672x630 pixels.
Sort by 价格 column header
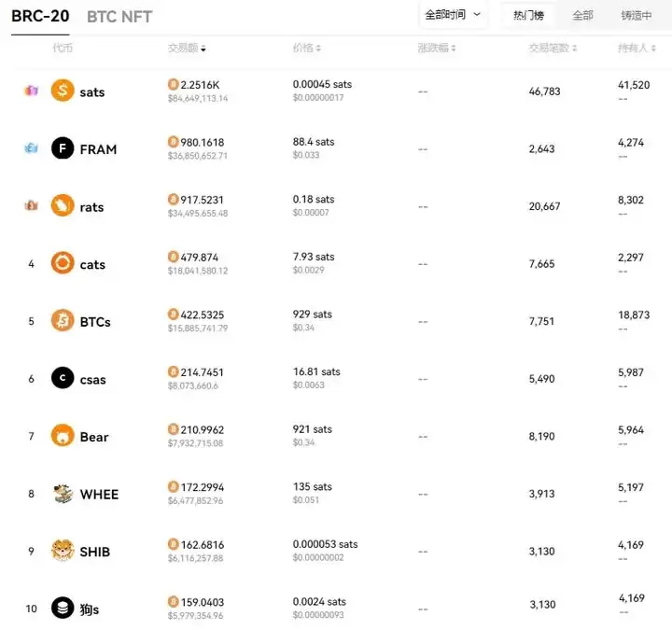(x=306, y=48)
